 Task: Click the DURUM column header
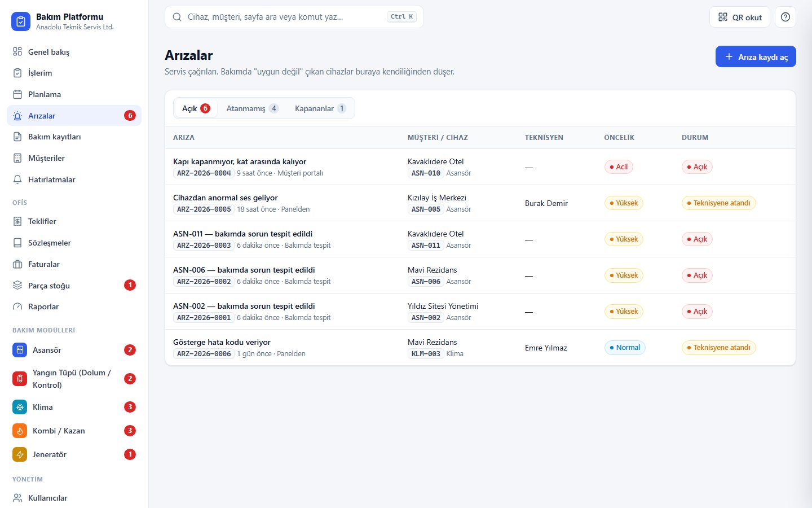point(695,137)
